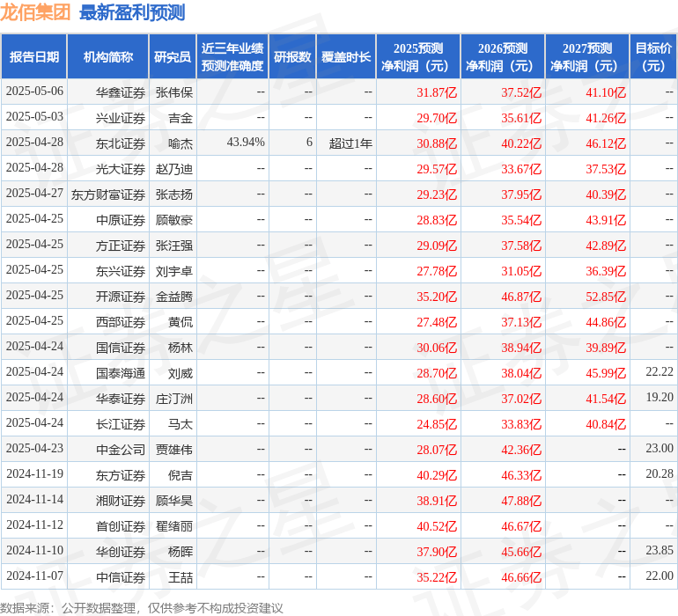Click the 43.94% accuracy value
This screenshot has width=678, height=616.
(246, 143)
